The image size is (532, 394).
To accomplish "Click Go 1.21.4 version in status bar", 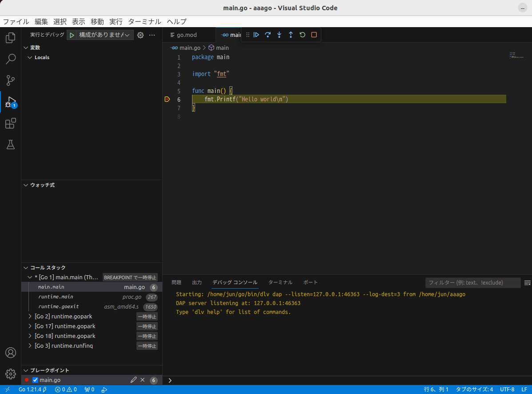I will coord(32,390).
